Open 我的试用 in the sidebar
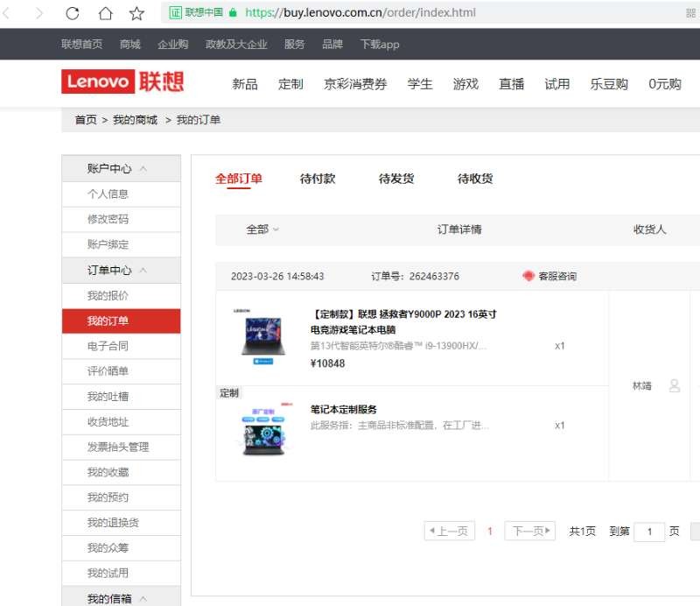The image size is (700, 606). point(122,573)
